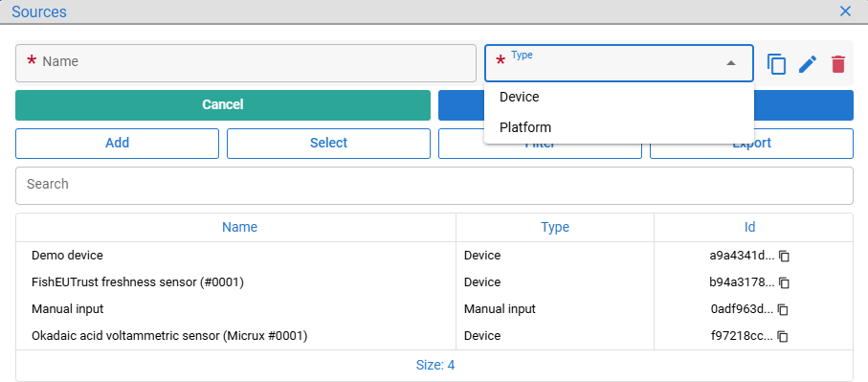Sort the table by the Name column header
Image resolution: width=868 pixels, height=382 pixels.
[x=239, y=227]
